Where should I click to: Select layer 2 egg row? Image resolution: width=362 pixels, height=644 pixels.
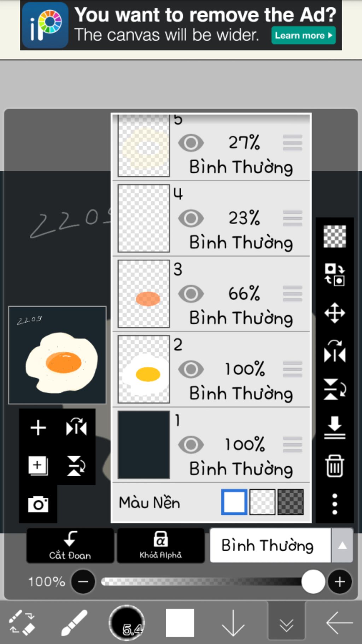211,369
